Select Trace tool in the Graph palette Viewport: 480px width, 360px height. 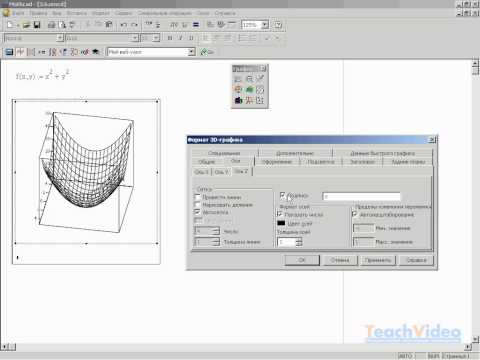click(260, 79)
